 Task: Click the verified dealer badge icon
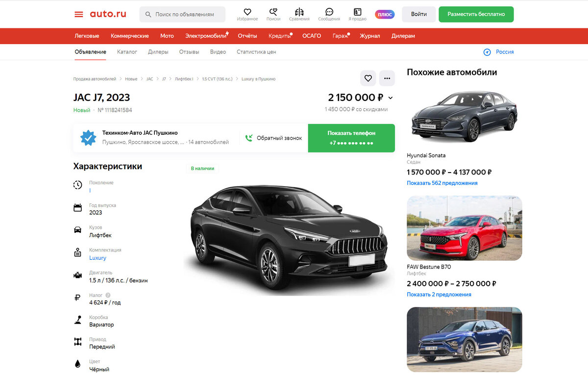(88, 138)
